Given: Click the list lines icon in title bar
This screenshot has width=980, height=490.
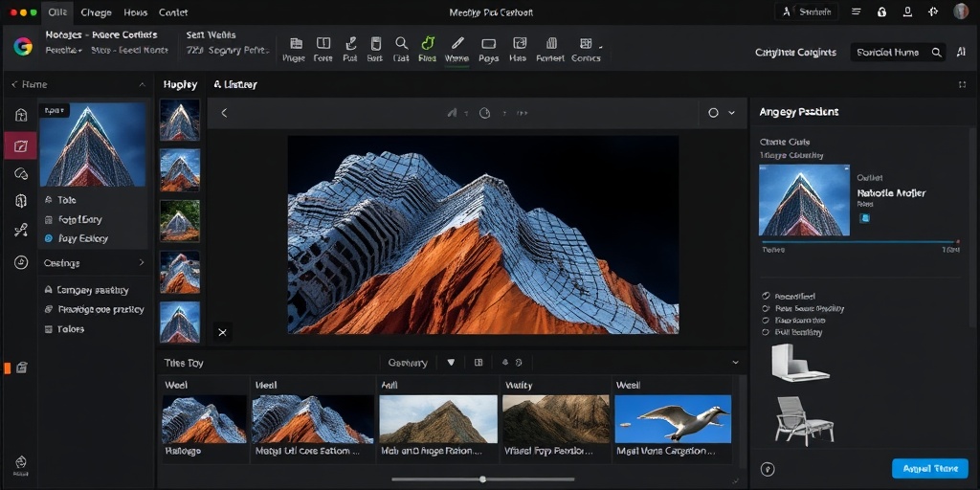Looking at the screenshot, I should point(857,11).
